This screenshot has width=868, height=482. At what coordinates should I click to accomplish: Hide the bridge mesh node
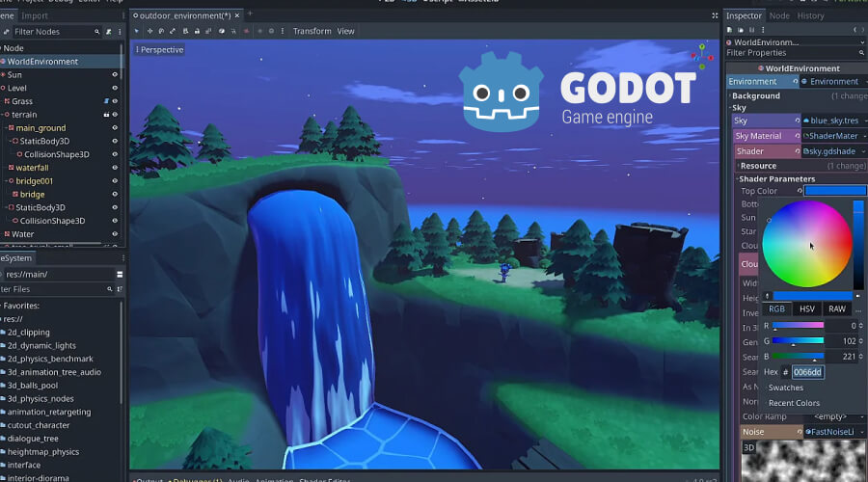[115, 194]
